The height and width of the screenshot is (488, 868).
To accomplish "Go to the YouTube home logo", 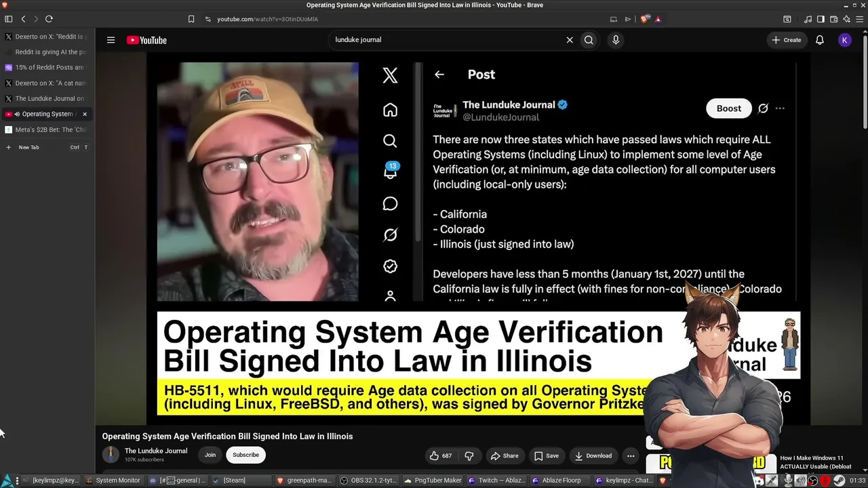I will tap(146, 40).
